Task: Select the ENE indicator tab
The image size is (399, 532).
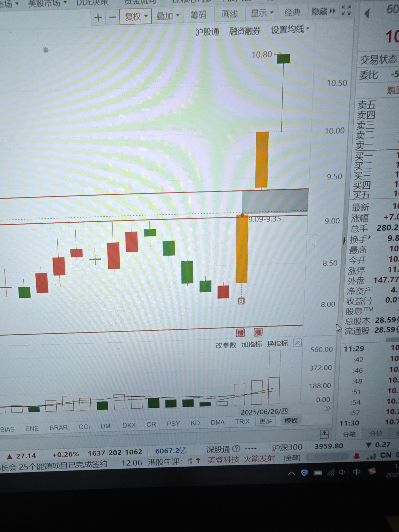Action: [32, 428]
